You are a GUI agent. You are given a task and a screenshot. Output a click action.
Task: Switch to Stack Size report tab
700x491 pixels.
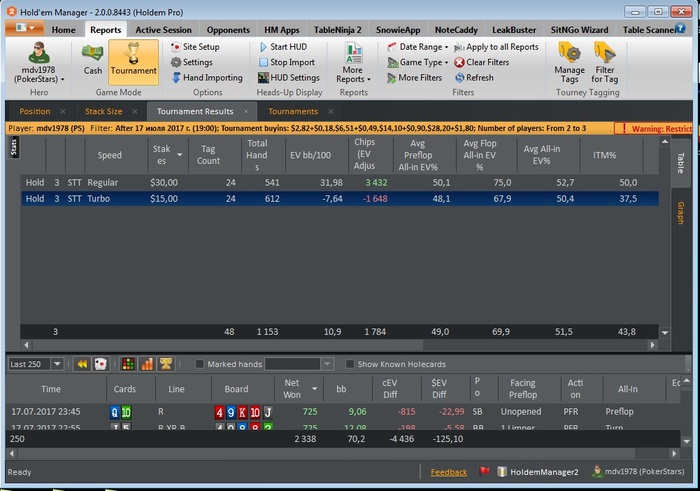click(x=104, y=112)
